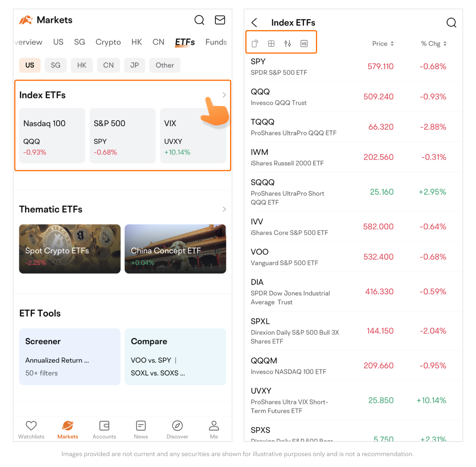Open Watchlists in bottom navigation
Image resolution: width=476 pixels, height=467 pixels.
pos(31,429)
